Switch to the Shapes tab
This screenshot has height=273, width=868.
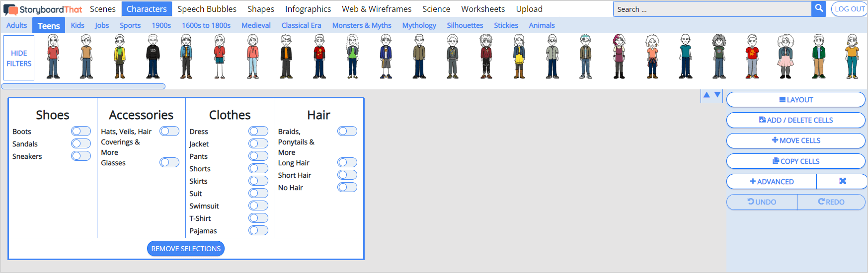(261, 9)
